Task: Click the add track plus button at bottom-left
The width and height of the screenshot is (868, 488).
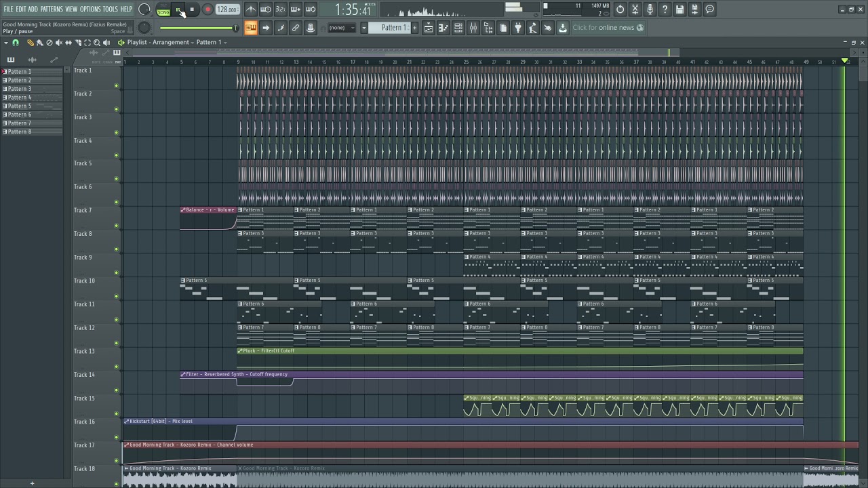Action: [x=31, y=483]
